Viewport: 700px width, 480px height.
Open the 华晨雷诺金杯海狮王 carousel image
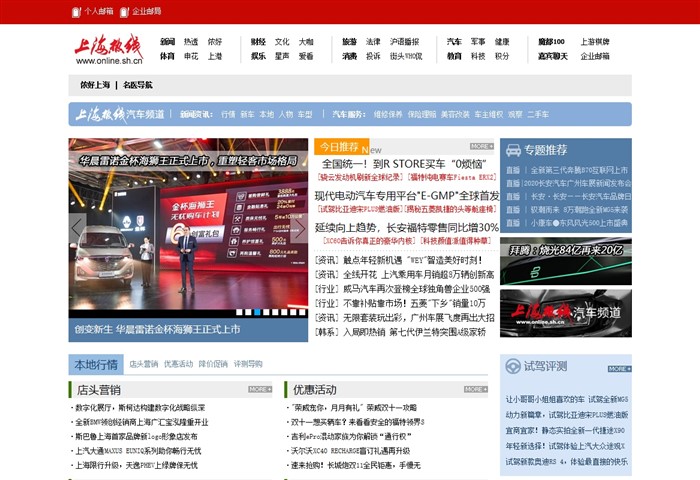pos(188,228)
